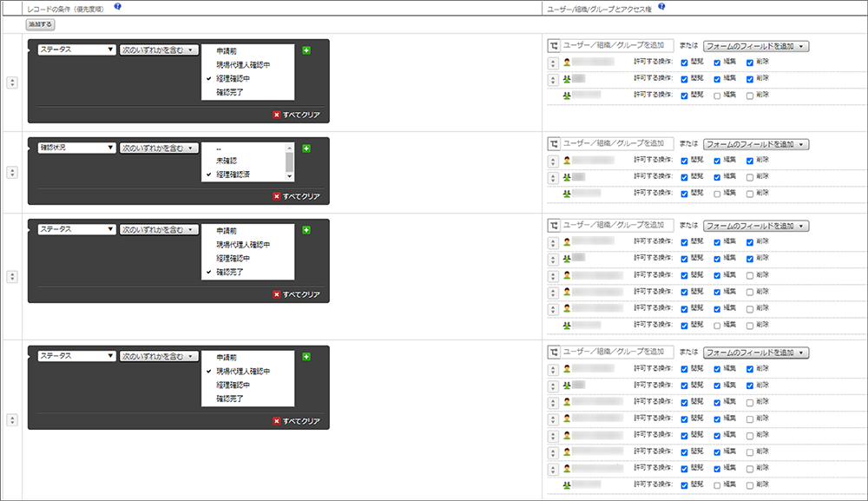Screen dimensions: 868x501
Task: Open help icon next to アクセス権 header
Action: coord(661,7)
